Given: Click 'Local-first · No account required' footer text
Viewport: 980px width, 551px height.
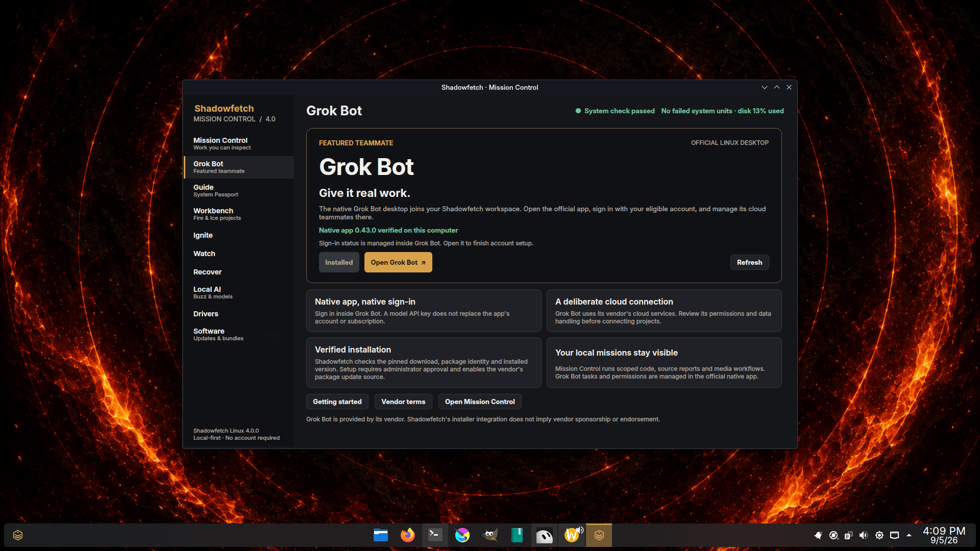Looking at the screenshot, I should coord(236,438).
